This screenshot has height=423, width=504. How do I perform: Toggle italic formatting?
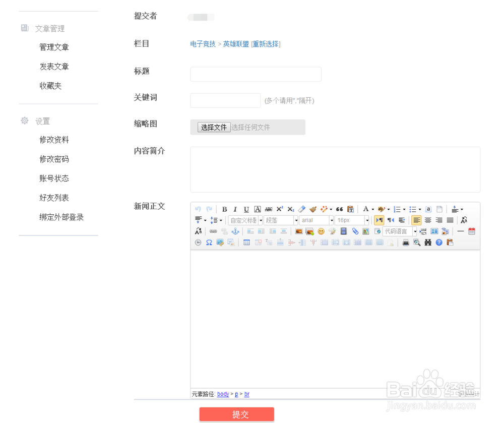[235, 208]
